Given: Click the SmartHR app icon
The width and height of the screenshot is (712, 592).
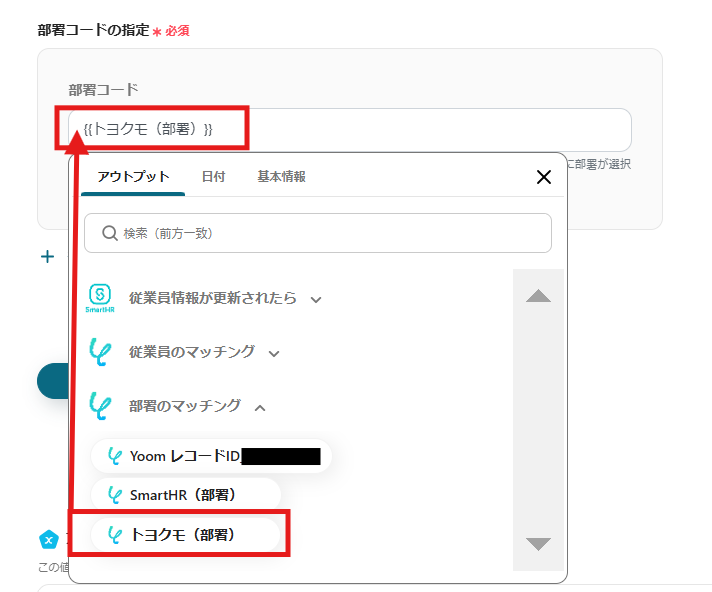Looking at the screenshot, I should click(100, 298).
